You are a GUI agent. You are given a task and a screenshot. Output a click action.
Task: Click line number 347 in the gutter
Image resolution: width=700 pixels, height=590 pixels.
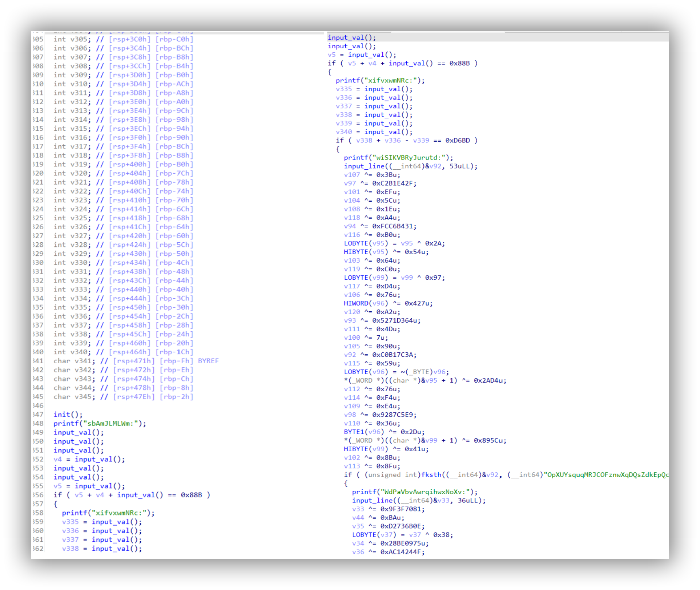38,415
